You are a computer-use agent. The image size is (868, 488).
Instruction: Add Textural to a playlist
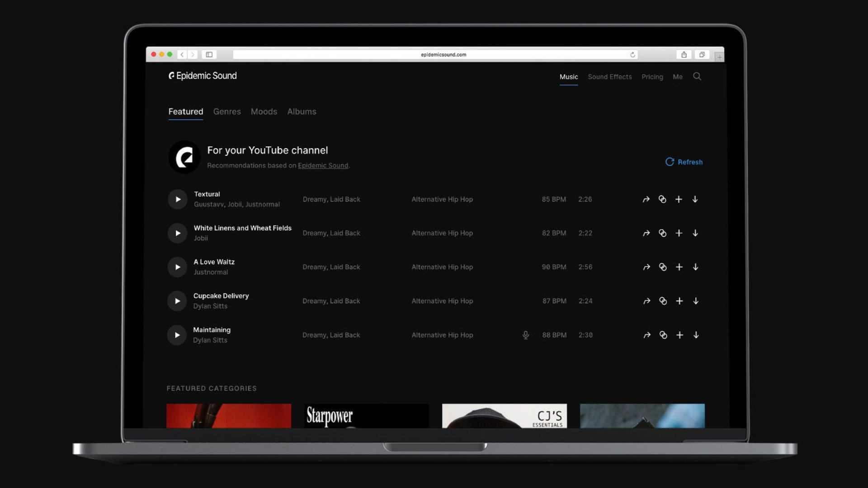pos(679,199)
